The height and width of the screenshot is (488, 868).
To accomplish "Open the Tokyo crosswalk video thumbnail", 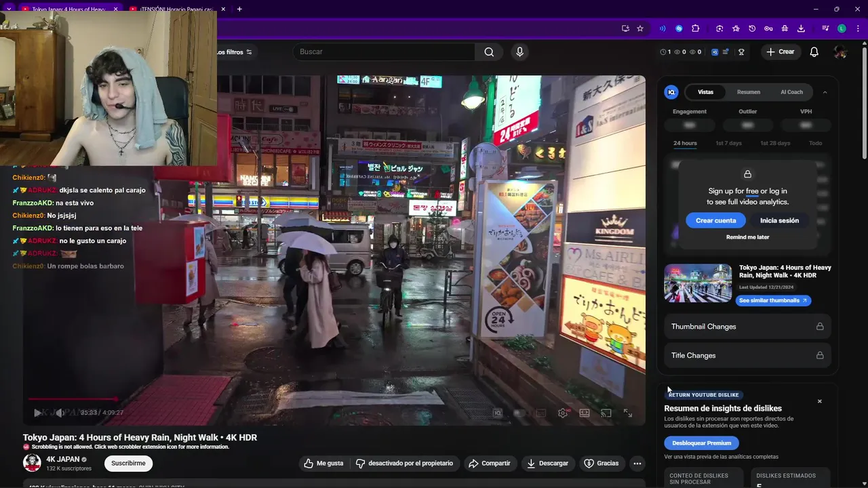I will point(698,283).
